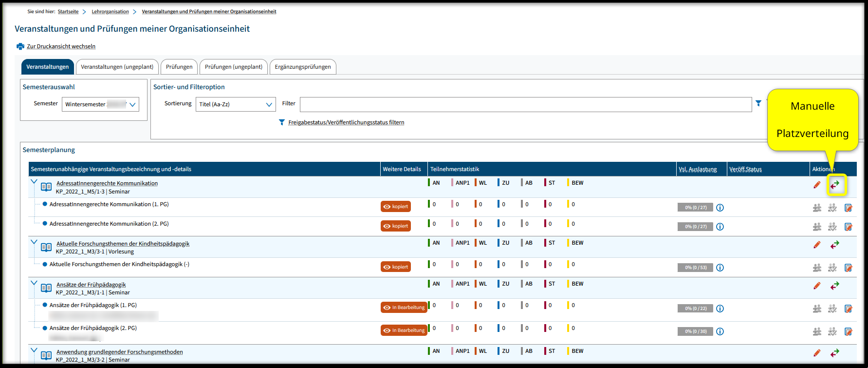The width and height of the screenshot is (868, 368).
Task: Switch to the Prüfungen tab
Action: (x=179, y=67)
